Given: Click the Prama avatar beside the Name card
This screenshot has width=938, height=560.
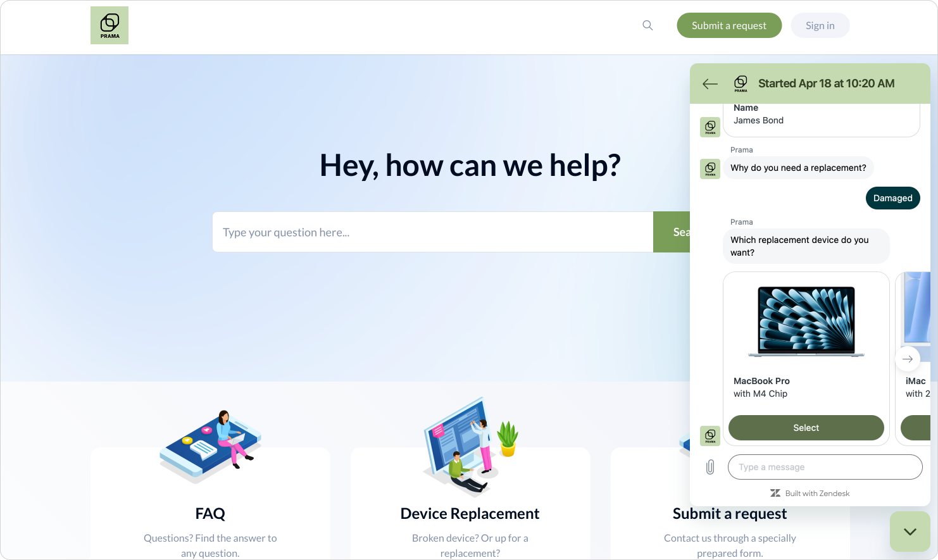Looking at the screenshot, I should 710,127.
